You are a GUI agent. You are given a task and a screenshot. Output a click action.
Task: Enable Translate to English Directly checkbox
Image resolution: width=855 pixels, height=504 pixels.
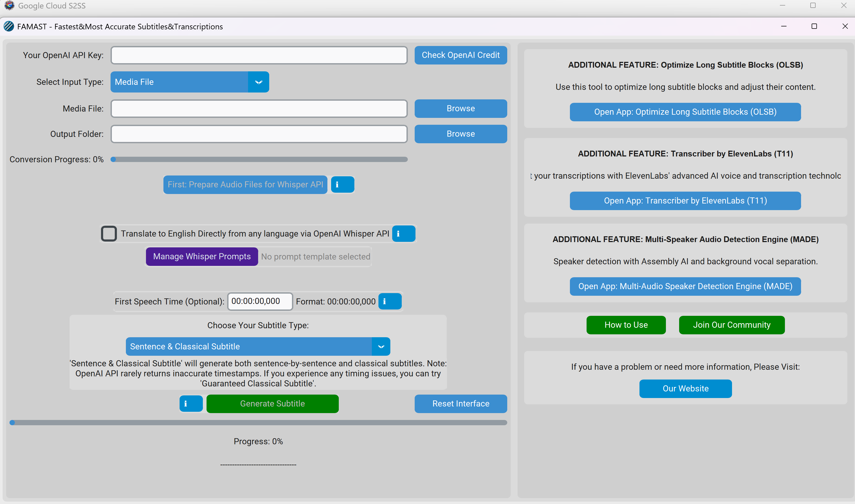pyautogui.click(x=109, y=234)
